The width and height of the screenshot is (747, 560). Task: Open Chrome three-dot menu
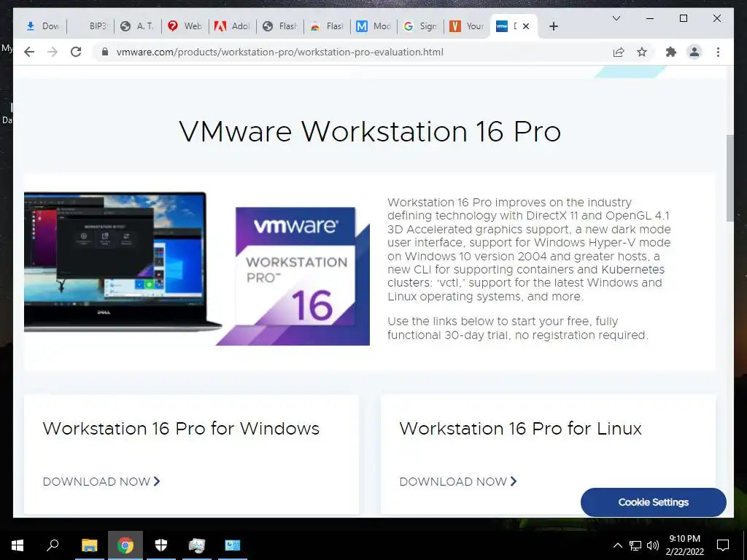pyautogui.click(x=718, y=52)
